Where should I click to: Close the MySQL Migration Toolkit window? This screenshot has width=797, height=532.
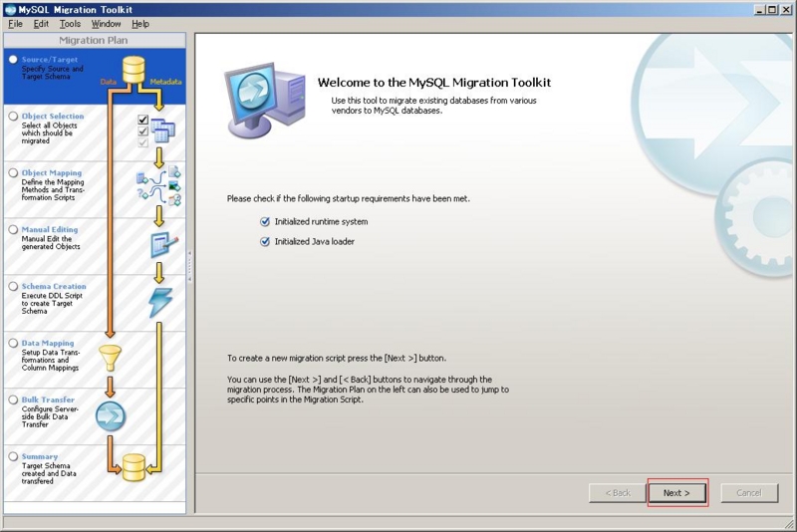[x=786, y=9]
